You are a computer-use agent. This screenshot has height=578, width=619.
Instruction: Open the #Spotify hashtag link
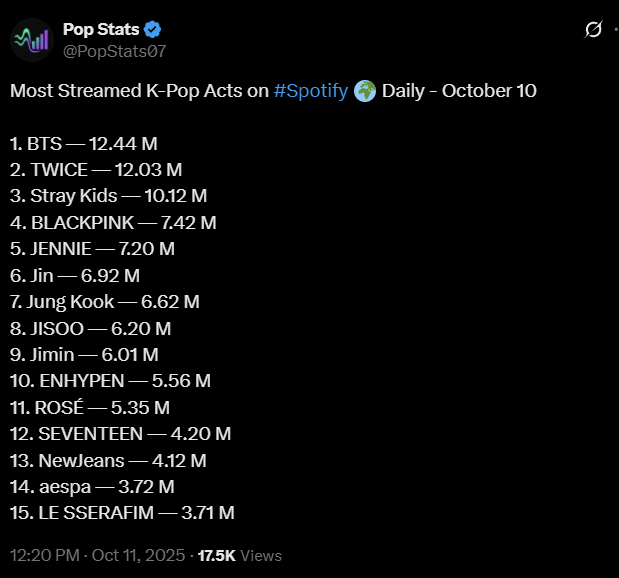[310, 91]
